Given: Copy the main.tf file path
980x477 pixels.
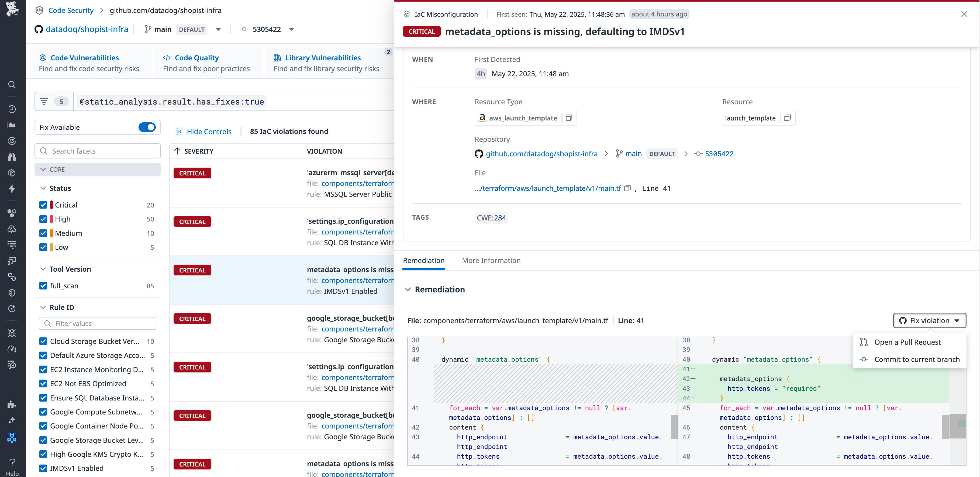Looking at the screenshot, I should click(628, 188).
